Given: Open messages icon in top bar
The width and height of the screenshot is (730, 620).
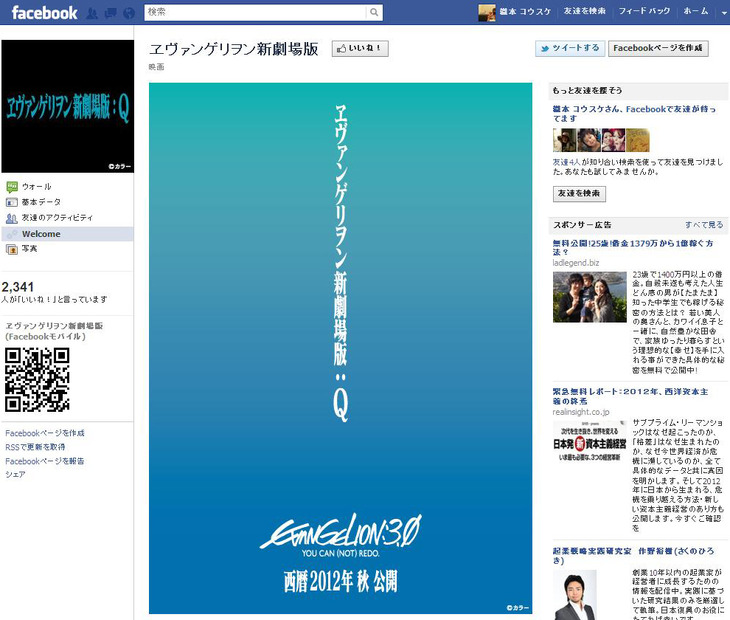Looking at the screenshot, I should [110, 13].
